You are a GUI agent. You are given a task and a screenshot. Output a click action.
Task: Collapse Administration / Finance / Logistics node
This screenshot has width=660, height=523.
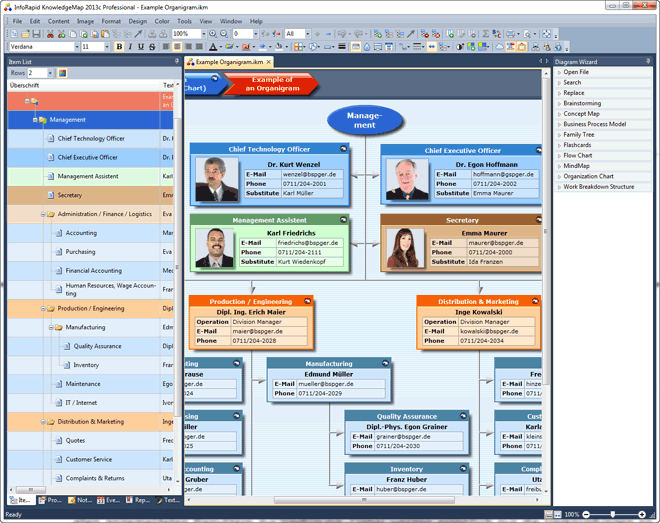coord(43,214)
